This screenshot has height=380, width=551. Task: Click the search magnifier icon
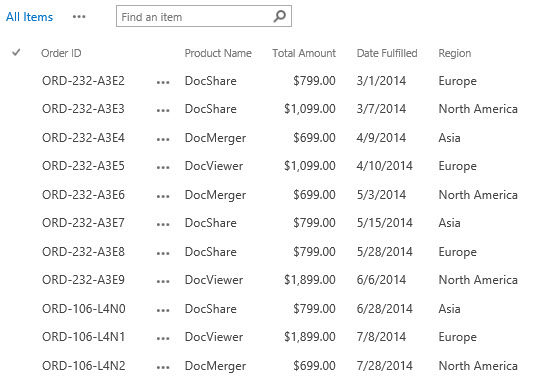click(x=279, y=16)
